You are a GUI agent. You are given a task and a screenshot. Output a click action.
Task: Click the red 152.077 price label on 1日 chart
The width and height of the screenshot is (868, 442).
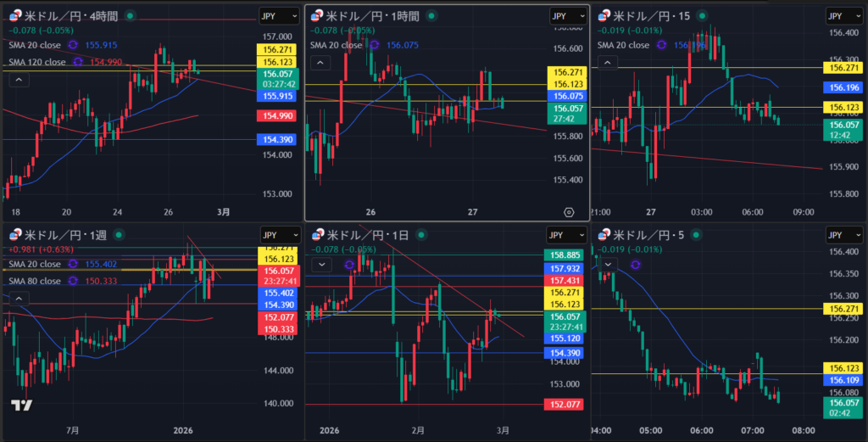pos(568,406)
